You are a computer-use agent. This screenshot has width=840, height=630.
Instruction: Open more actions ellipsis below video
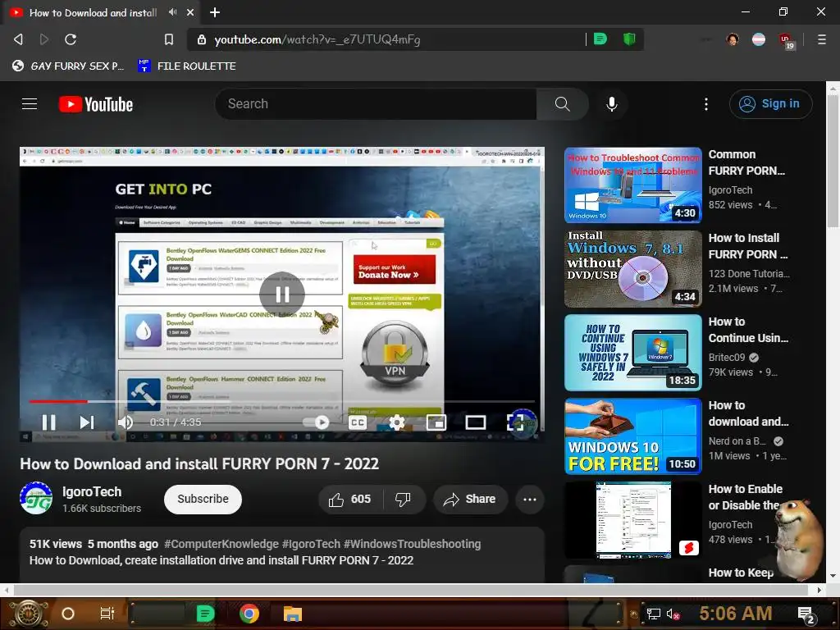tap(530, 500)
